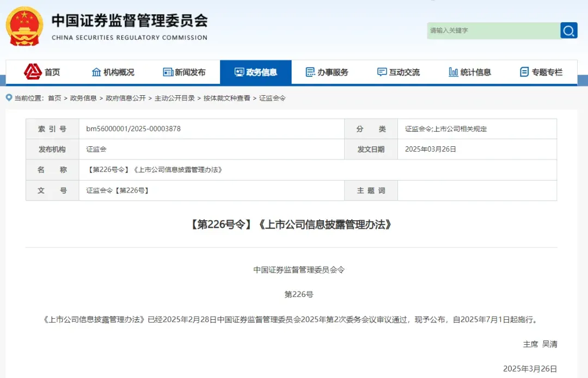Click the bar chart icon beside 统计信息
This screenshot has width=588, height=378.
click(x=454, y=72)
